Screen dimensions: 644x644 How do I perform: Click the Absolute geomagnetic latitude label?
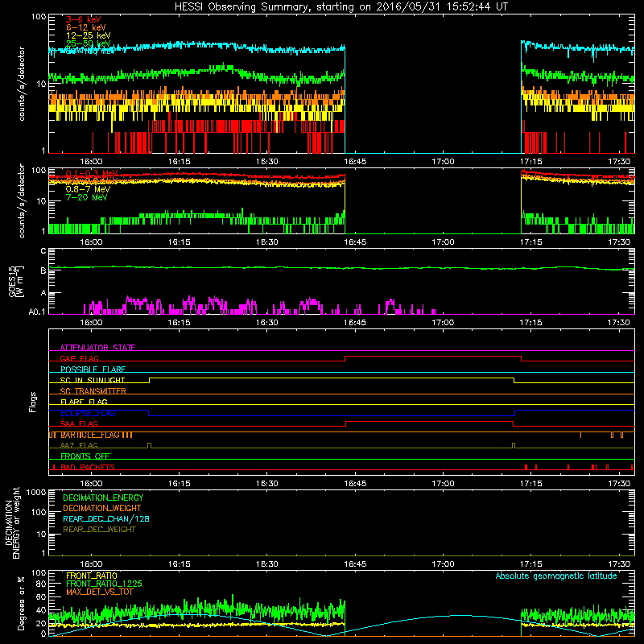tap(556, 576)
